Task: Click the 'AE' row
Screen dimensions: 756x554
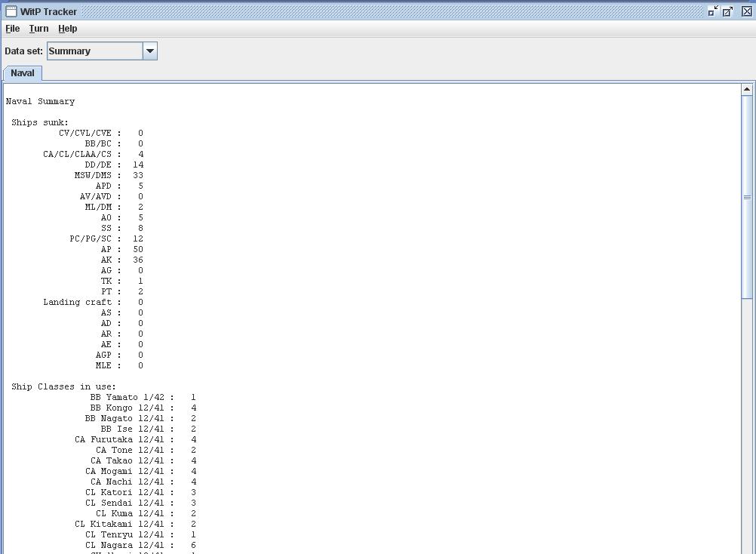Action: pyautogui.click(x=122, y=345)
